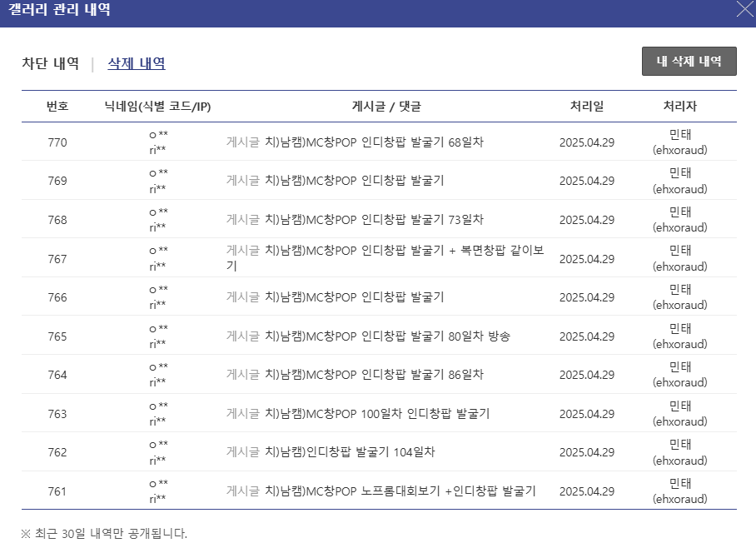Select row number 765
The height and width of the screenshot is (543, 756).
(x=57, y=336)
